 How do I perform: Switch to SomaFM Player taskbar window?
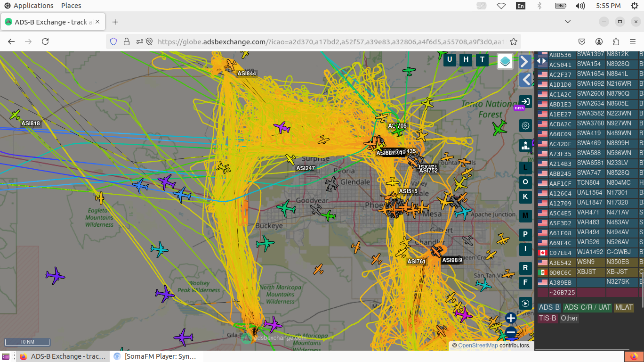point(156,356)
